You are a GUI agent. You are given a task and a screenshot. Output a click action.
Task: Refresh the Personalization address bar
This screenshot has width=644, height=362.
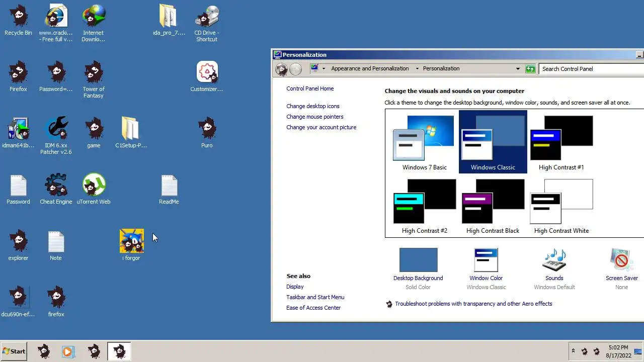point(530,69)
